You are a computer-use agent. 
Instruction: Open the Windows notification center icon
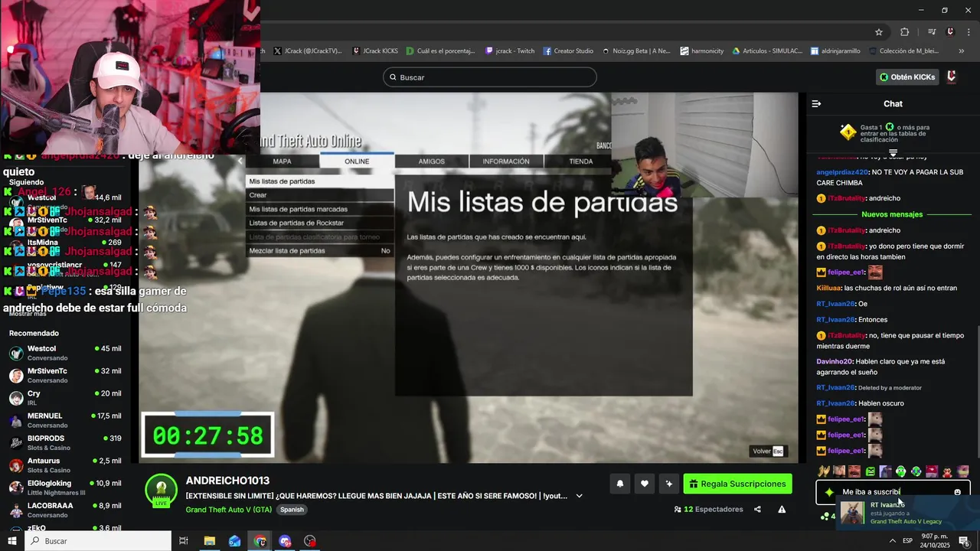click(964, 541)
